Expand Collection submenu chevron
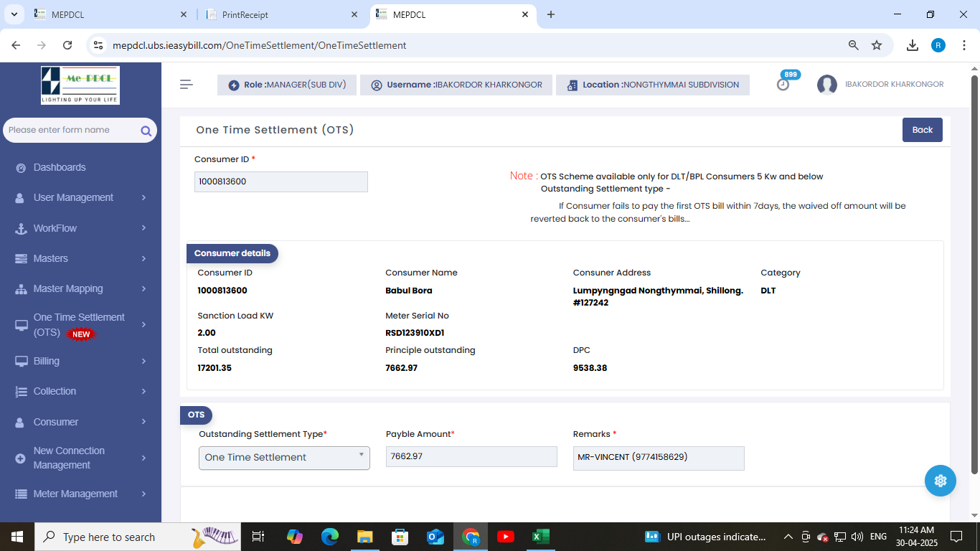 pos(143,391)
